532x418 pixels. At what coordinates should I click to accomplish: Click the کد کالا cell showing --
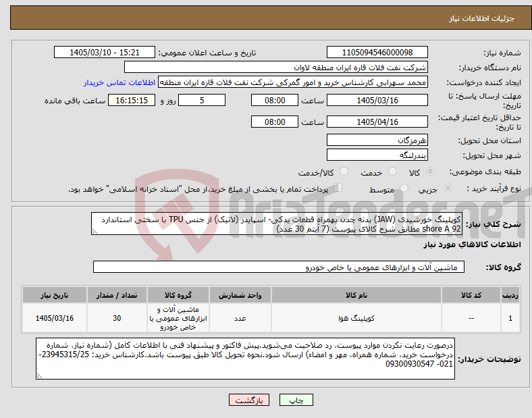(x=471, y=318)
